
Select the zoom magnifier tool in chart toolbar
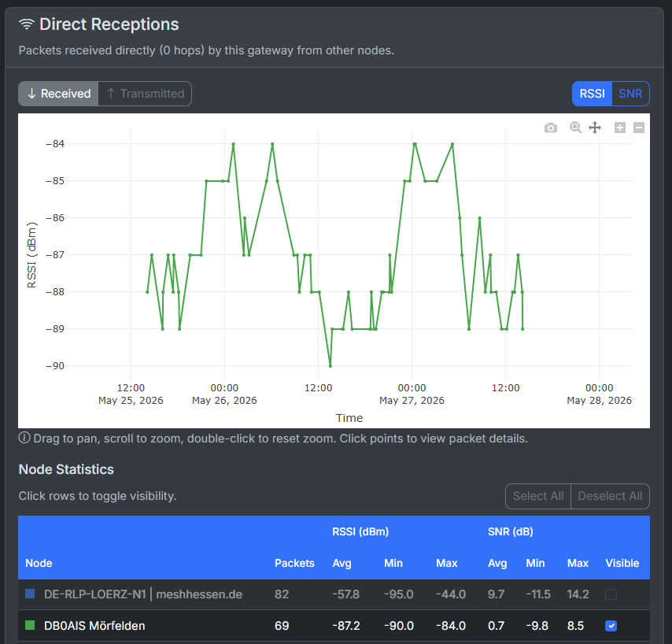click(575, 128)
